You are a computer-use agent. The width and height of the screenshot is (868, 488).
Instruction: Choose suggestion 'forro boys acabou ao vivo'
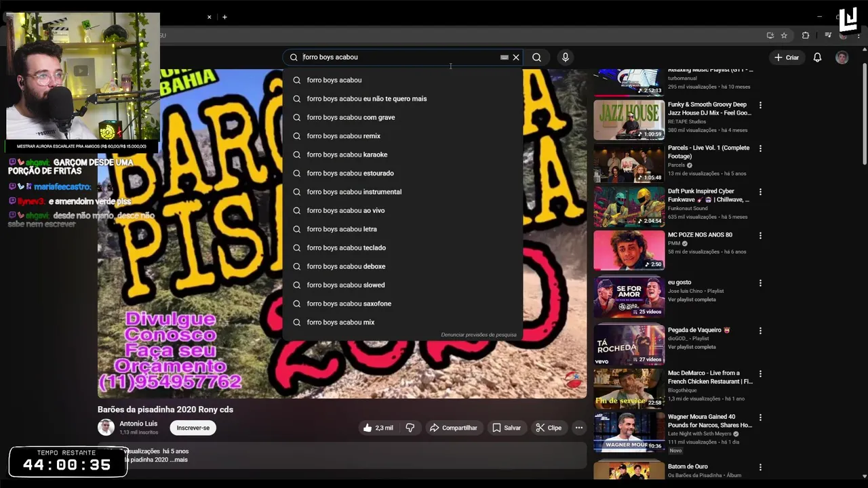click(x=403, y=211)
